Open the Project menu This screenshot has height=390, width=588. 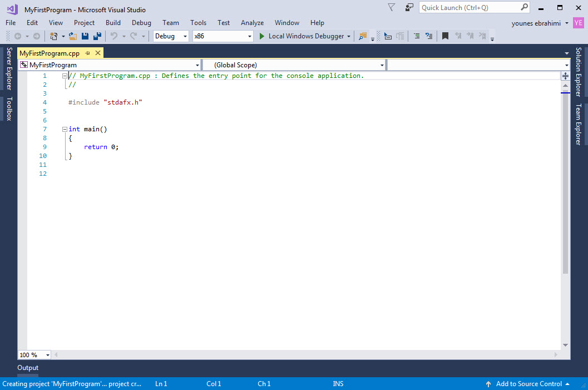[x=84, y=23]
